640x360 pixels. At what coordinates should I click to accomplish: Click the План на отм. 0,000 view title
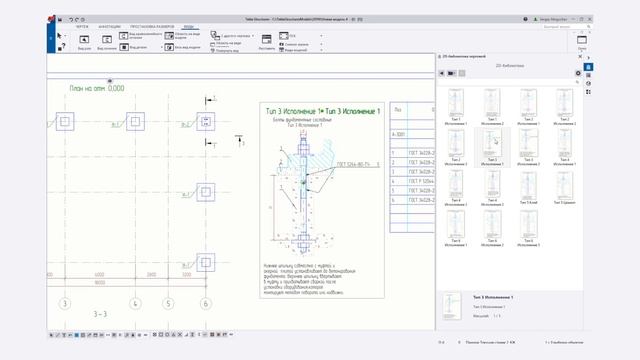[x=97, y=88]
